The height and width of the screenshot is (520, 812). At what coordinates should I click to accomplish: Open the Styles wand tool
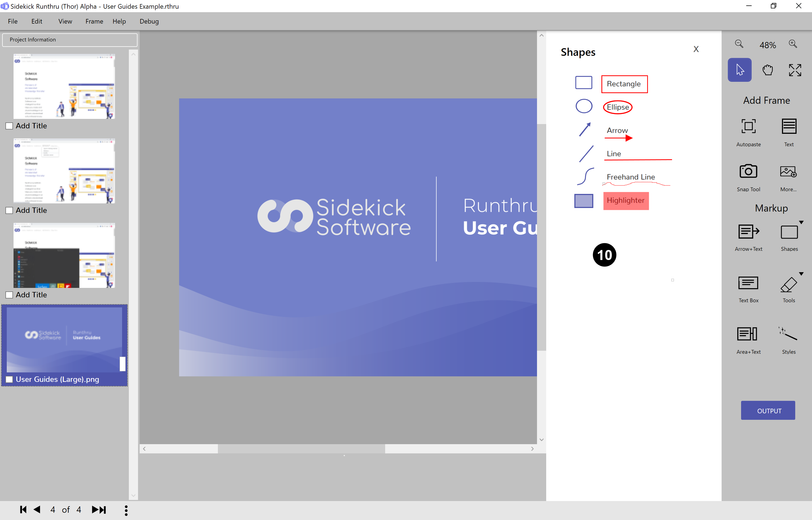pyautogui.click(x=789, y=340)
